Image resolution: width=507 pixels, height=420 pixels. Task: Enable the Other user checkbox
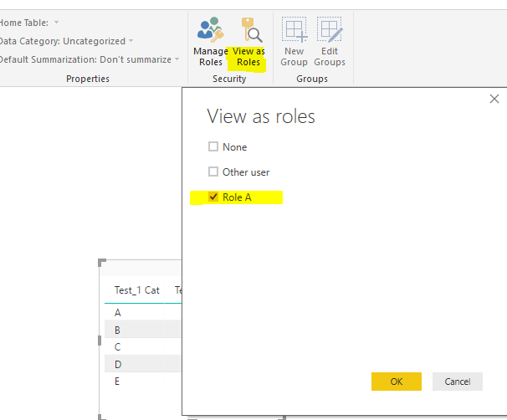click(213, 172)
